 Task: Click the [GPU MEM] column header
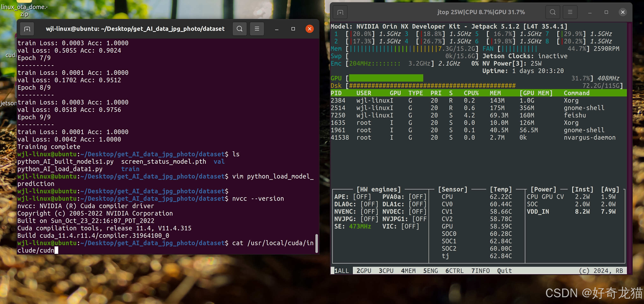pos(536,93)
